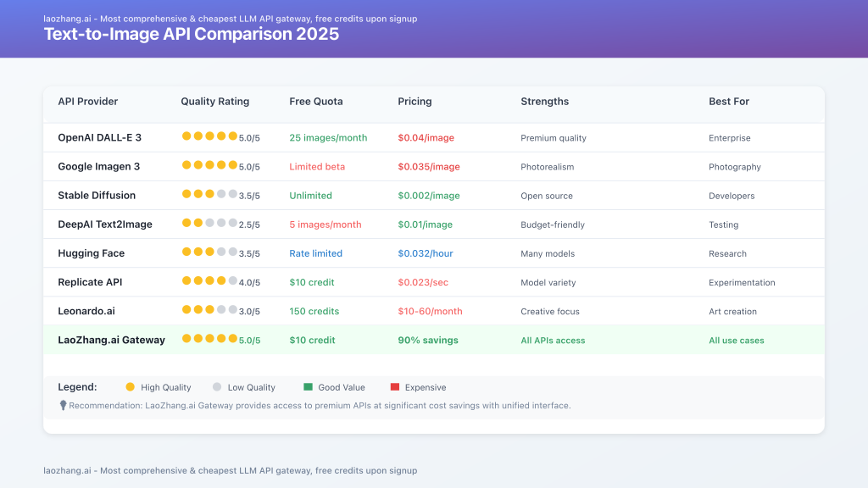868x488 pixels.
Task: Click the Creative focus strength cell
Action: pyautogui.click(x=549, y=311)
